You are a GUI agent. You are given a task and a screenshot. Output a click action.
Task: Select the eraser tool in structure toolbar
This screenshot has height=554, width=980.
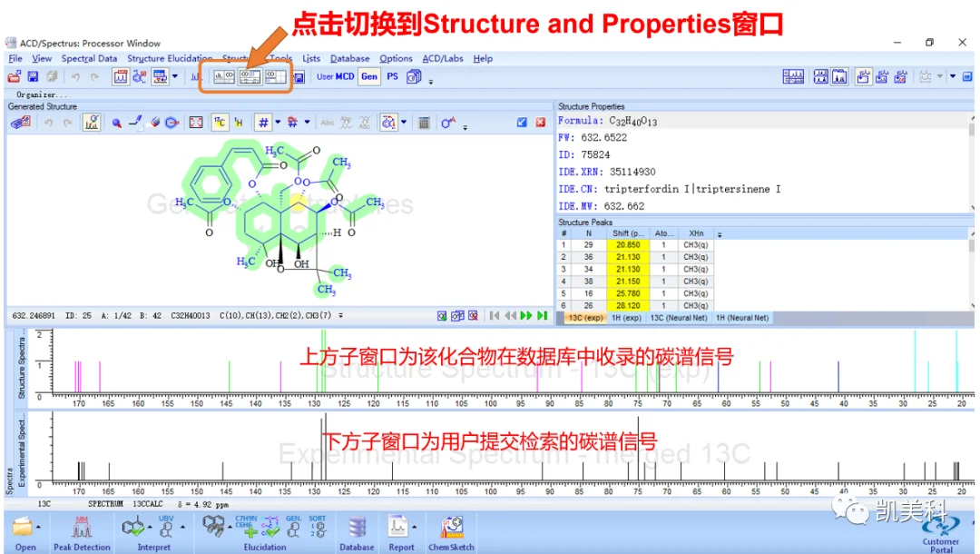(154, 123)
